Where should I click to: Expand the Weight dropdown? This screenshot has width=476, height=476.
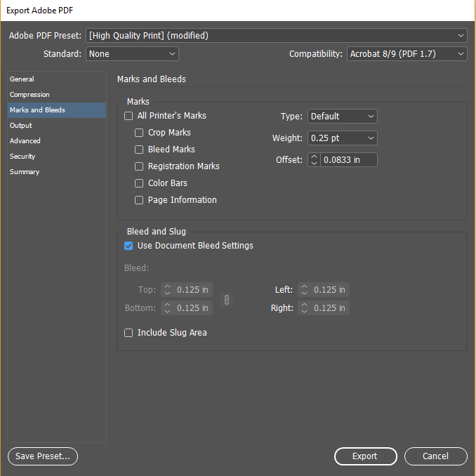pyautogui.click(x=343, y=138)
